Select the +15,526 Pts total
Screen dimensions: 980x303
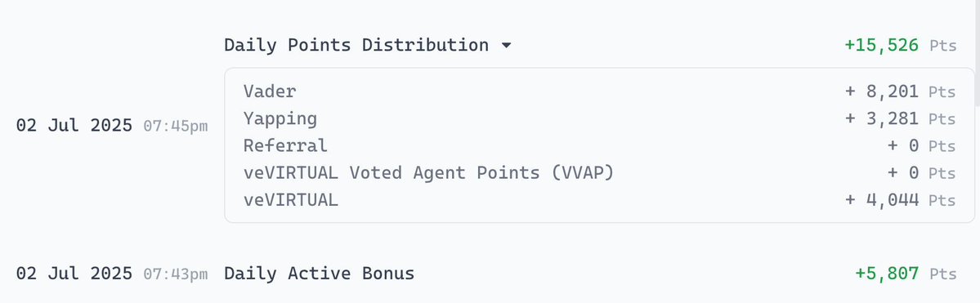coord(900,45)
